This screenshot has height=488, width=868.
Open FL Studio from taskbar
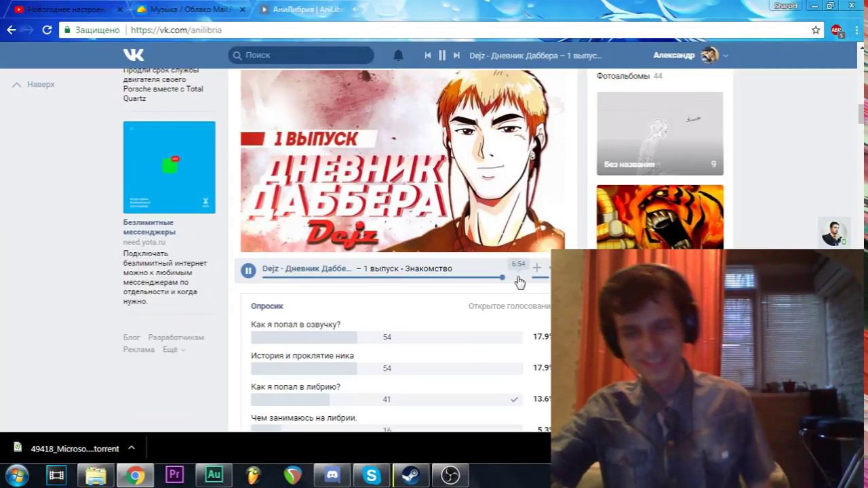tap(253, 476)
